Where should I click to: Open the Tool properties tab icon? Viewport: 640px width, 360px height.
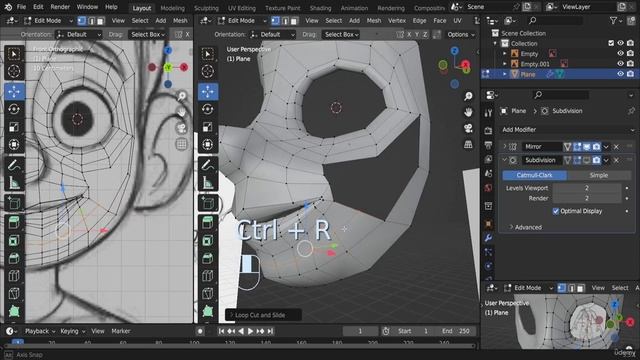pyautogui.click(x=488, y=113)
